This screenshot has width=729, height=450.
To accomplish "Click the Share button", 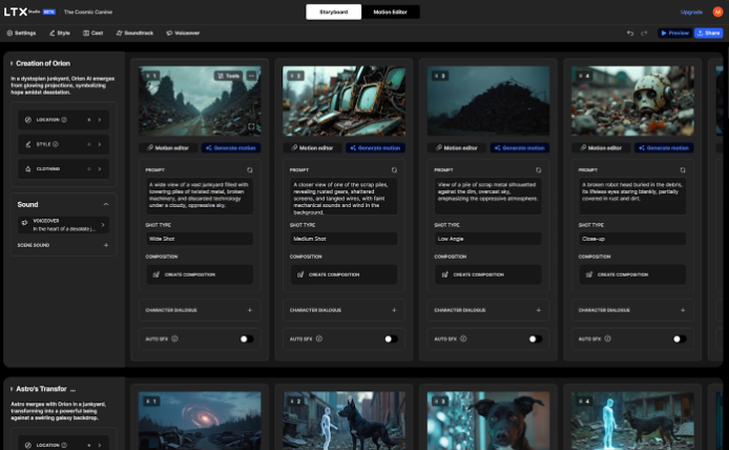I will 709,33.
